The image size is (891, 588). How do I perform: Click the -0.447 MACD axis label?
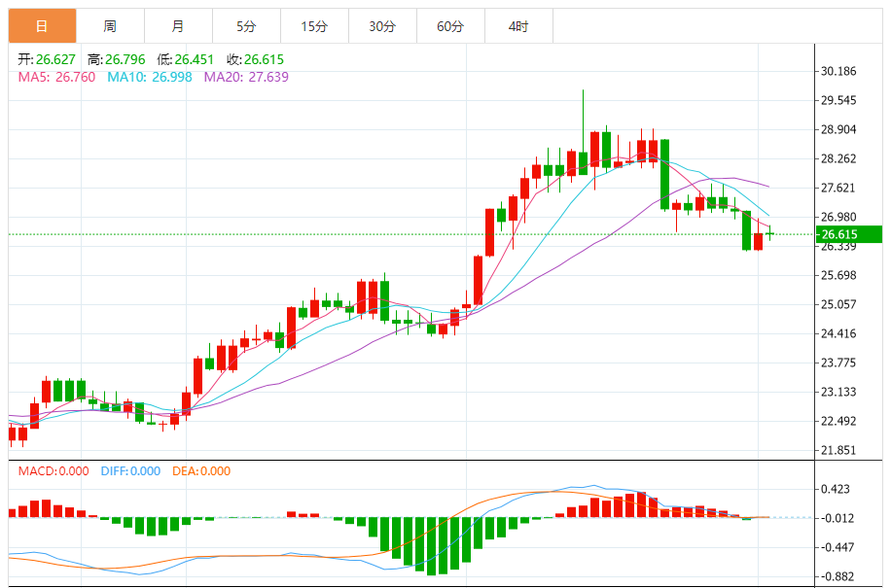pos(836,548)
